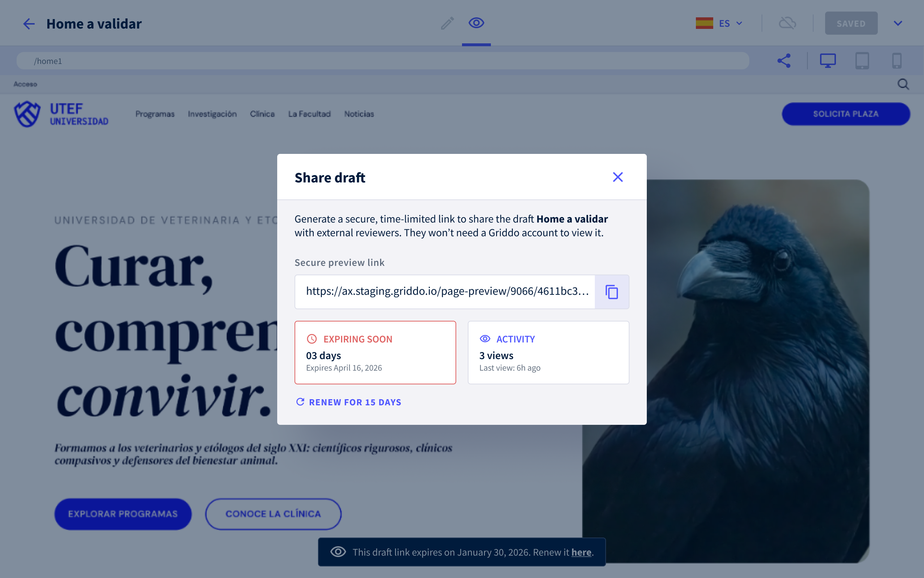Click the 'Secure preview link' label
Image resolution: width=924 pixels, height=578 pixels.
339,263
